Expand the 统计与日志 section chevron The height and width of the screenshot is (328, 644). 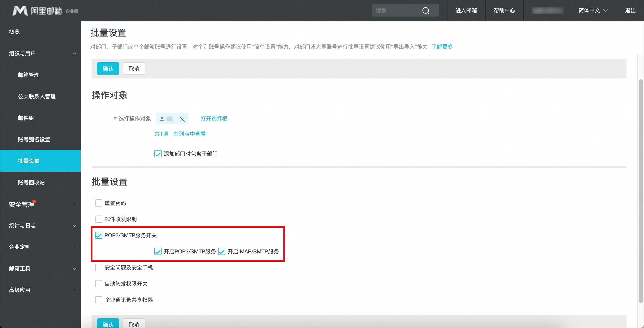tap(74, 226)
